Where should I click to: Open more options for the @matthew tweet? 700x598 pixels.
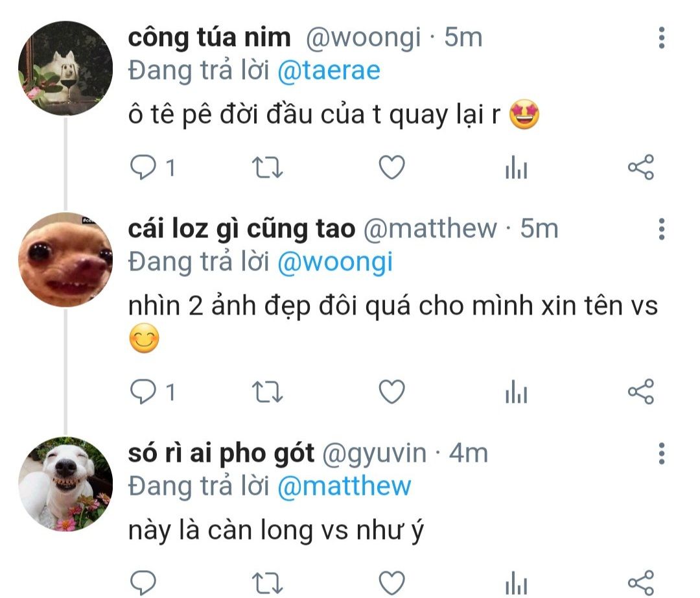(x=662, y=229)
